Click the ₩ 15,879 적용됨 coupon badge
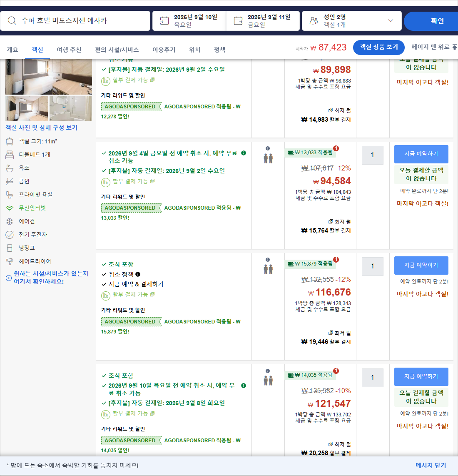The height and width of the screenshot is (476, 458). (310, 264)
